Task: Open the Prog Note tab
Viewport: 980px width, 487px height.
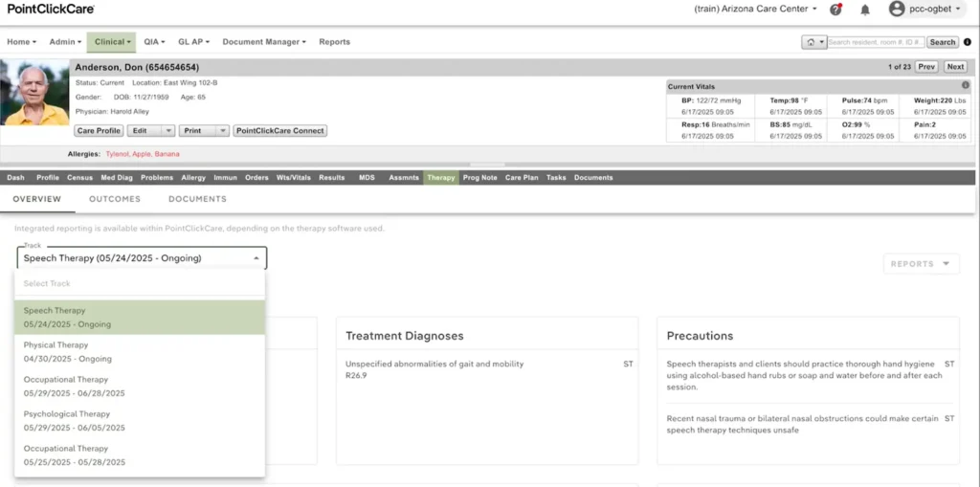Action: [x=480, y=178]
